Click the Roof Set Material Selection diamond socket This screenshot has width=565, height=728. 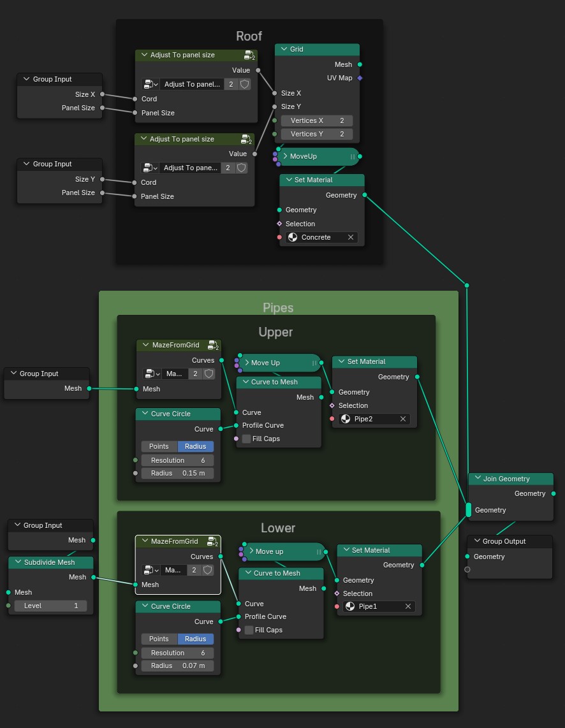pyautogui.click(x=279, y=224)
